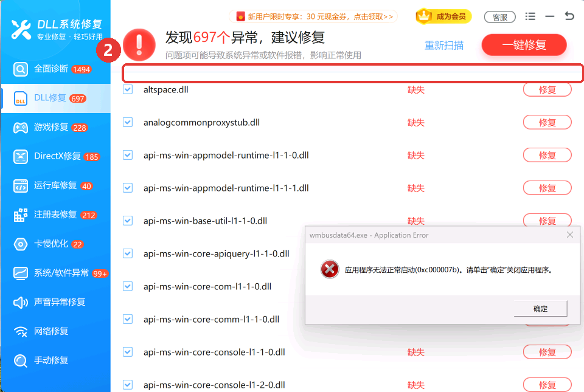Click the monitor icon for 系统/软件异常
Viewport: 584px width, 392px height.
tap(21, 273)
